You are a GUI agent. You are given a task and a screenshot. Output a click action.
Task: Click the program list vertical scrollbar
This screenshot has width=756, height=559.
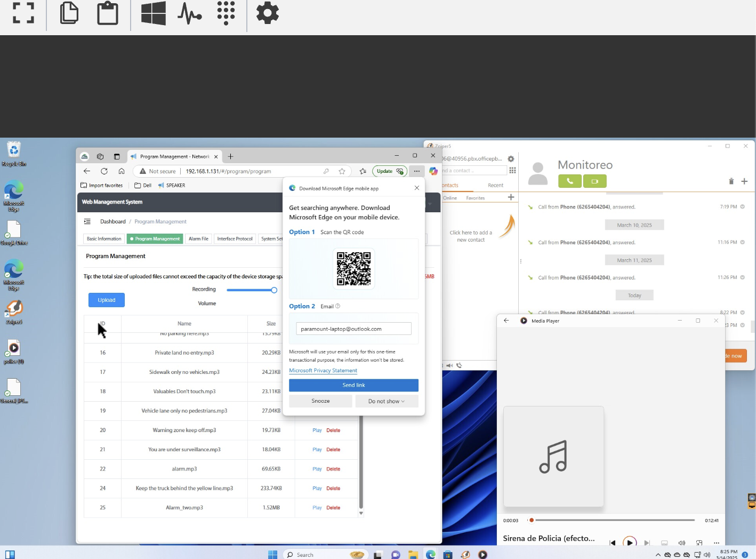click(361, 461)
